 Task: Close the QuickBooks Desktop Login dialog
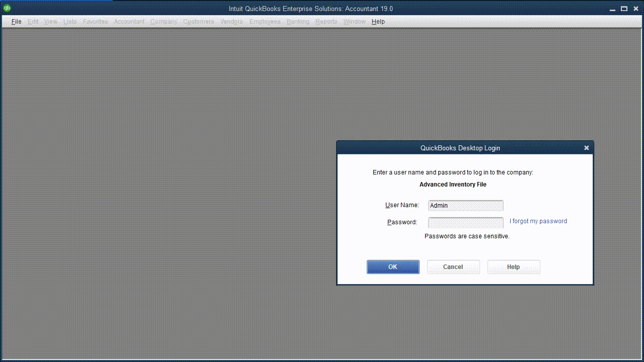pos(586,148)
